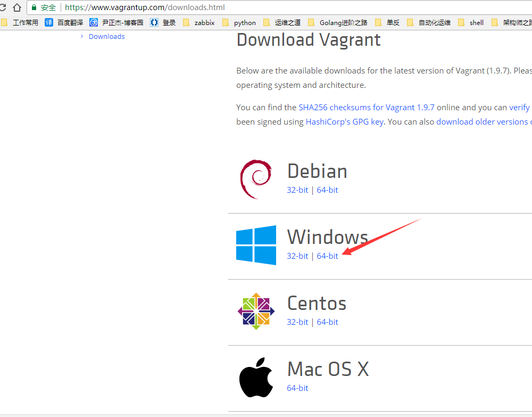532x417 pixels.
Task: Click the Mac OS X heading text
Action: coord(328,369)
